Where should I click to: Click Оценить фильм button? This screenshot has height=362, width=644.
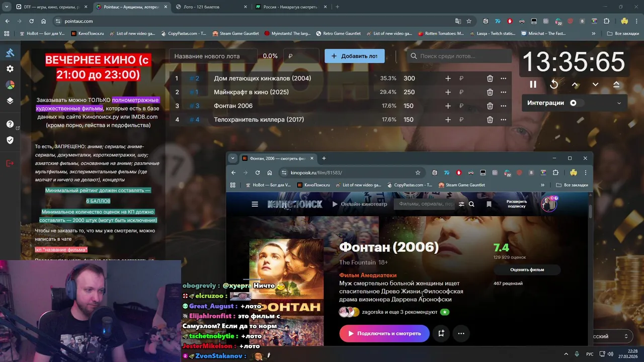tap(527, 270)
